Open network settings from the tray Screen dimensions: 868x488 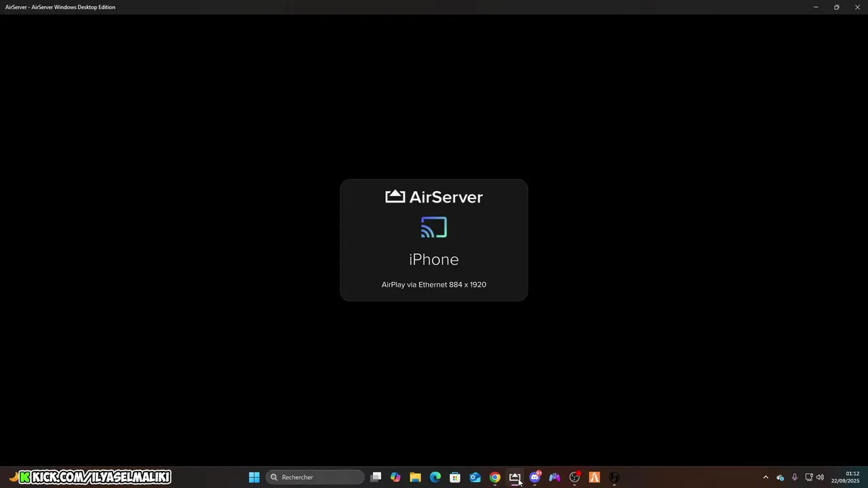808,477
